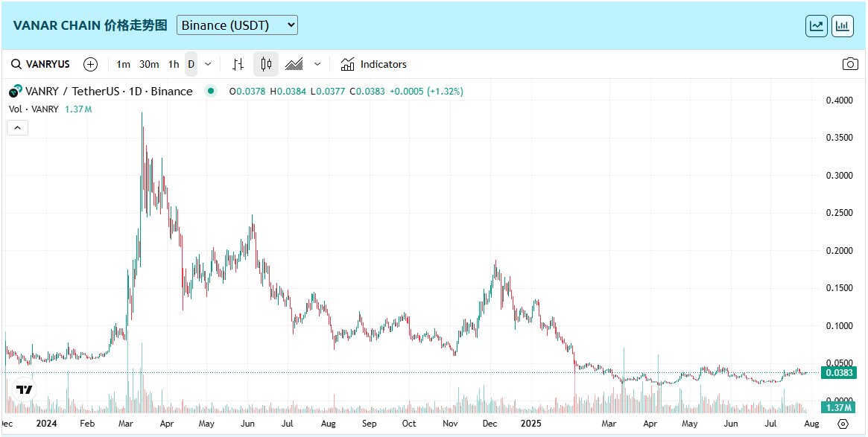Open the symbol search VANRYUS
Image resolution: width=868 pixels, height=437 pixels.
pyautogui.click(x=40, y=64)
